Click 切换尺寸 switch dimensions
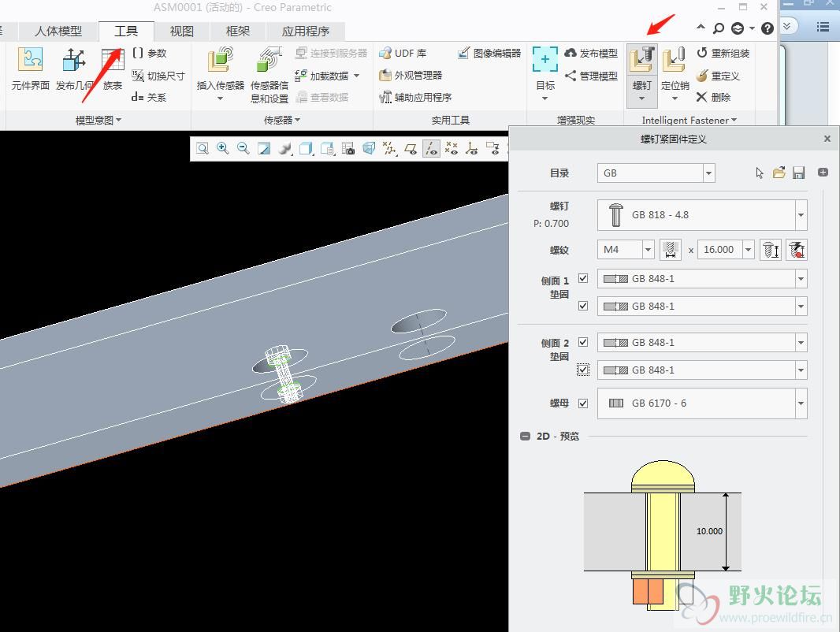 158,76
